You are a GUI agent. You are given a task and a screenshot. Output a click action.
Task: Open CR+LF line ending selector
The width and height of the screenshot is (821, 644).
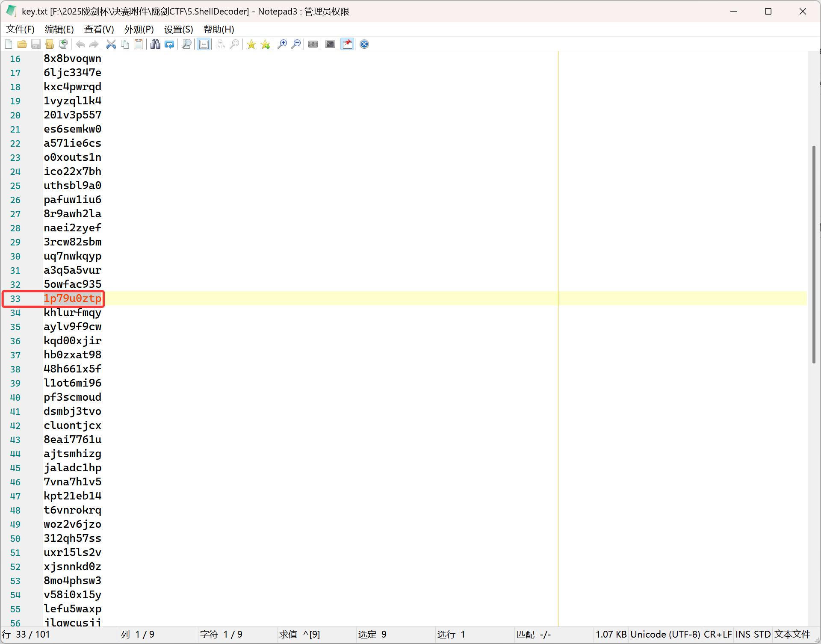[718, 634]
